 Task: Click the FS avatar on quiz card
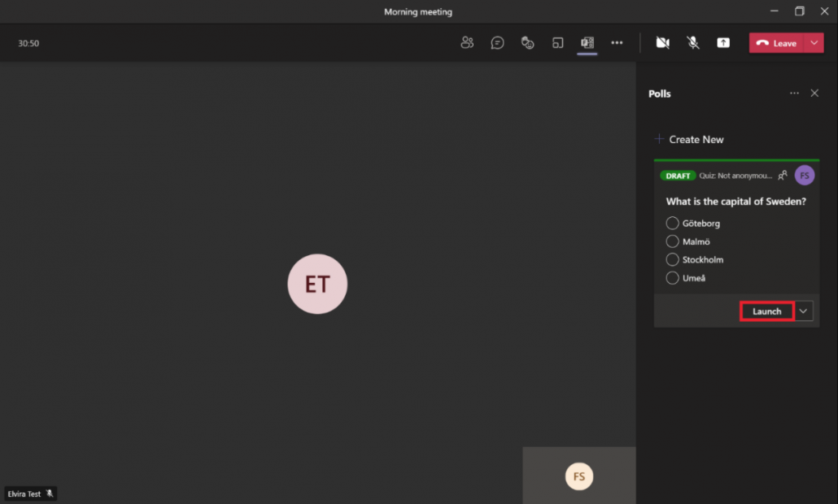(805, 175)
